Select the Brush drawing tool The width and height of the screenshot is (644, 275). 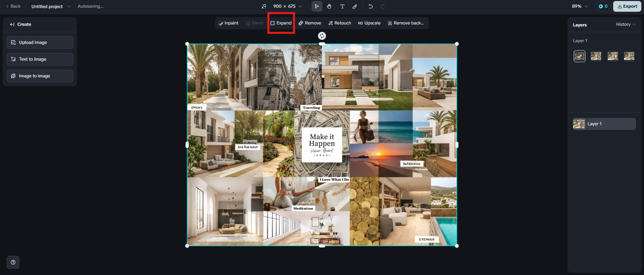(x=355, y=6)
